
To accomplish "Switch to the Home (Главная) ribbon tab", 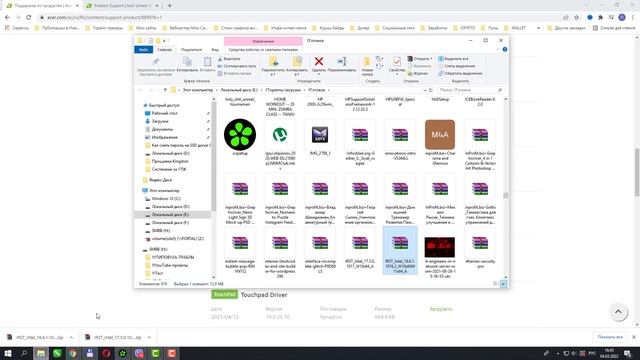I will point(165,50).
